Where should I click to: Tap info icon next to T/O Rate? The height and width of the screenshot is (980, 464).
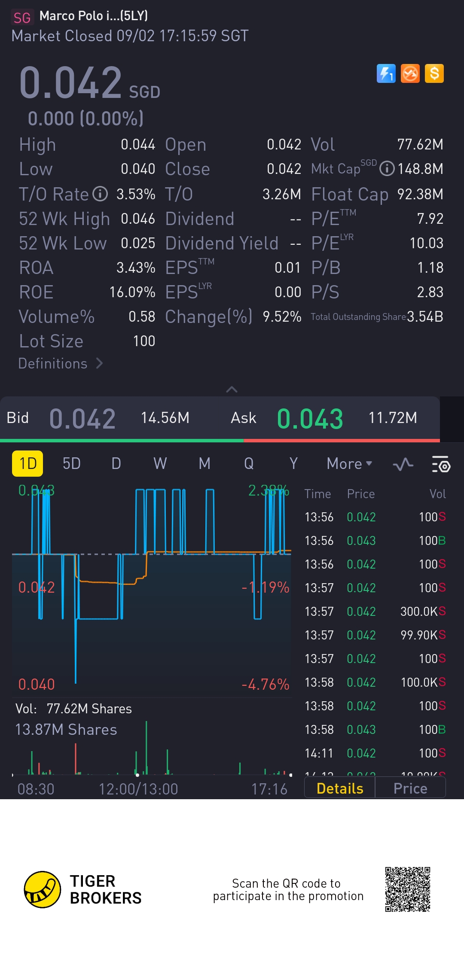(x=101, y=194)
